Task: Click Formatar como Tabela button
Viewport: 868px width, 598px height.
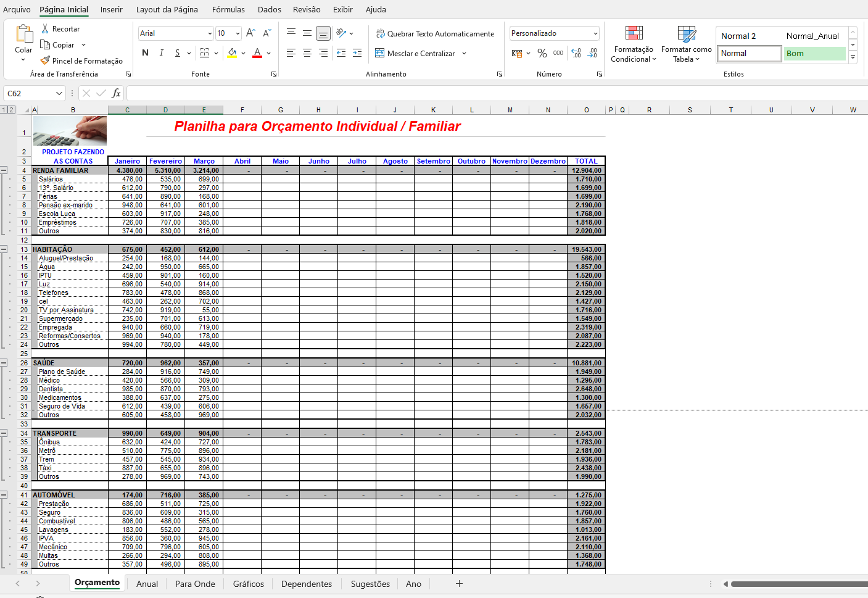Action: click(x=686, y=44)
